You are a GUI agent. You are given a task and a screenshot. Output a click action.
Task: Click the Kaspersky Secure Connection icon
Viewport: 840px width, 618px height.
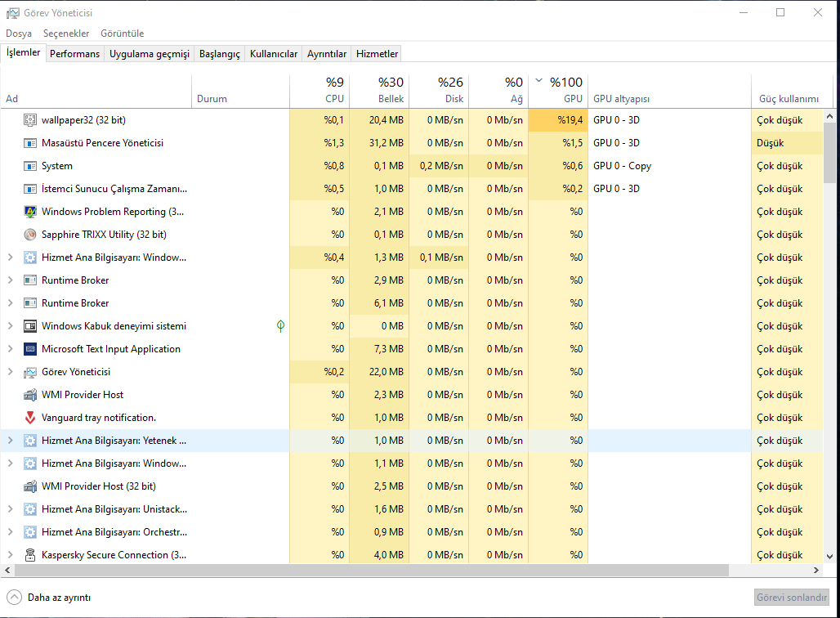point(30,555)
